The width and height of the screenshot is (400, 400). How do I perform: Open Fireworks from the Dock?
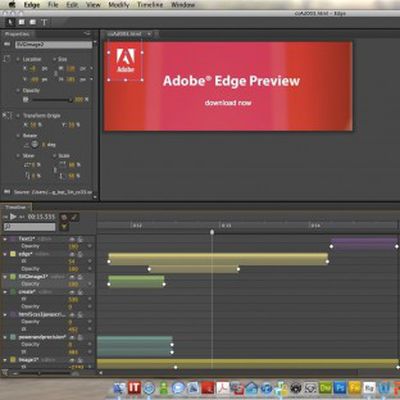point(355,388)
